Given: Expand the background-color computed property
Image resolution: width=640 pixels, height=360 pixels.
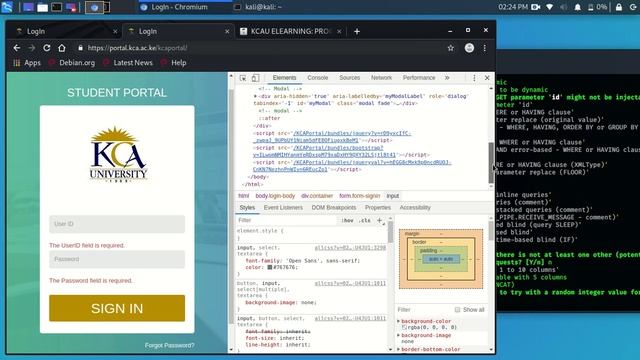Looking at the screenshot, I should 399,321.
